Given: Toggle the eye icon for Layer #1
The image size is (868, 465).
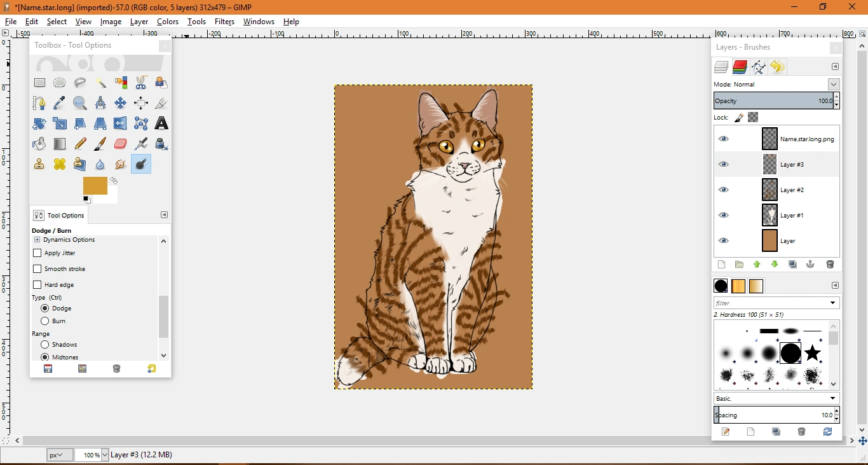Looking at the screenshot, I should point(724,215).
